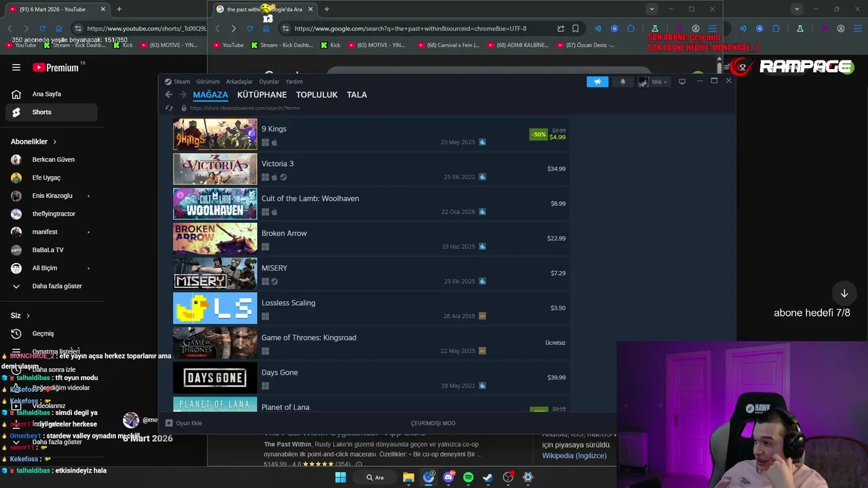Click the 9 Kings -50% discount badge

coord(538,134)
